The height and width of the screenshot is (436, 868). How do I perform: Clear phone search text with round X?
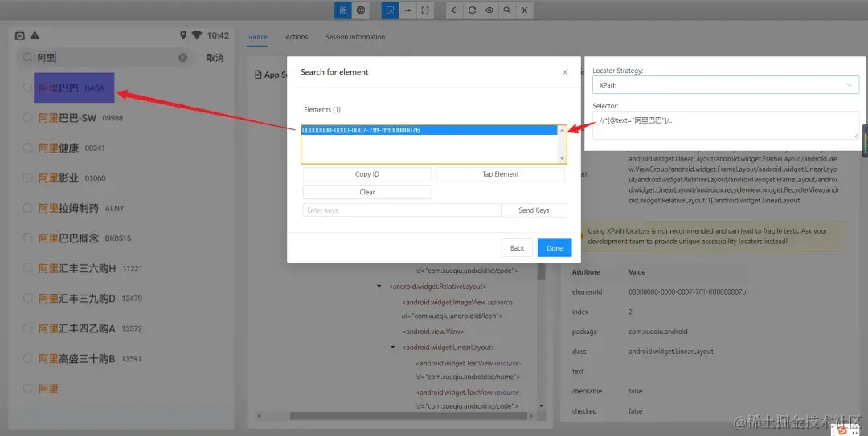tap(182, 58)
